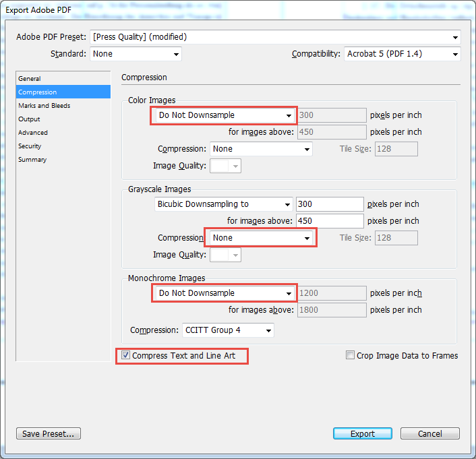Click the Export button
Viewport: 476px width, 459px height.
point(363,433)
